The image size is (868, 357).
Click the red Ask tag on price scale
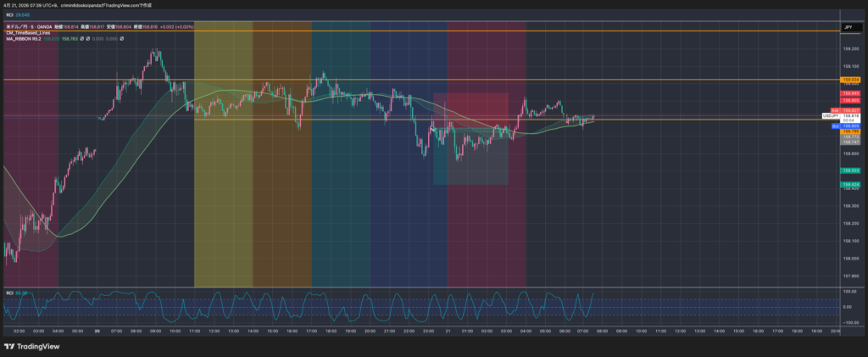tap(835, 110)
